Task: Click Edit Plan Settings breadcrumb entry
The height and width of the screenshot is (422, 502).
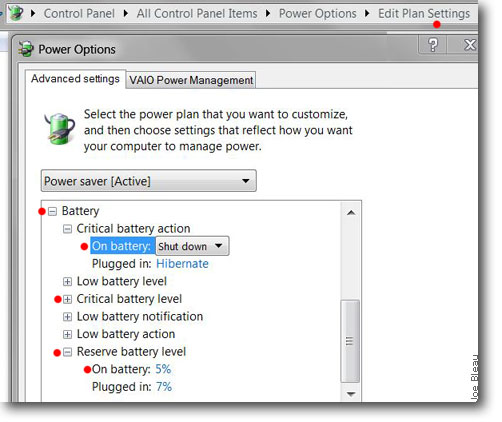Action: tap(424, 14)
